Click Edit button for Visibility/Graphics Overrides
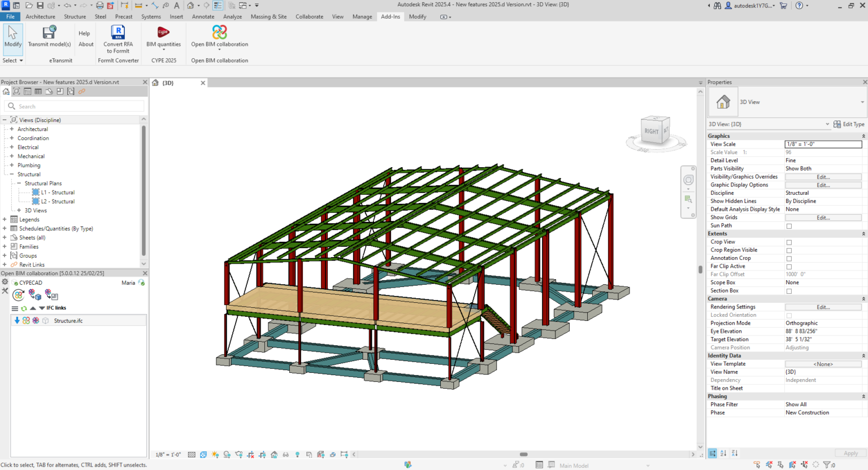868x470 pixels. coord(823,177)
